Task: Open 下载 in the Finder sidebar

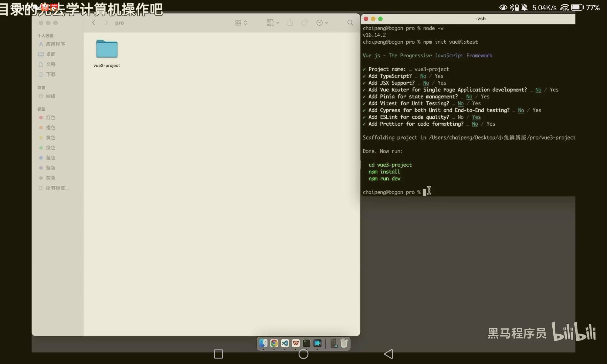Action: pyautogui.click(x=51, y=74)
